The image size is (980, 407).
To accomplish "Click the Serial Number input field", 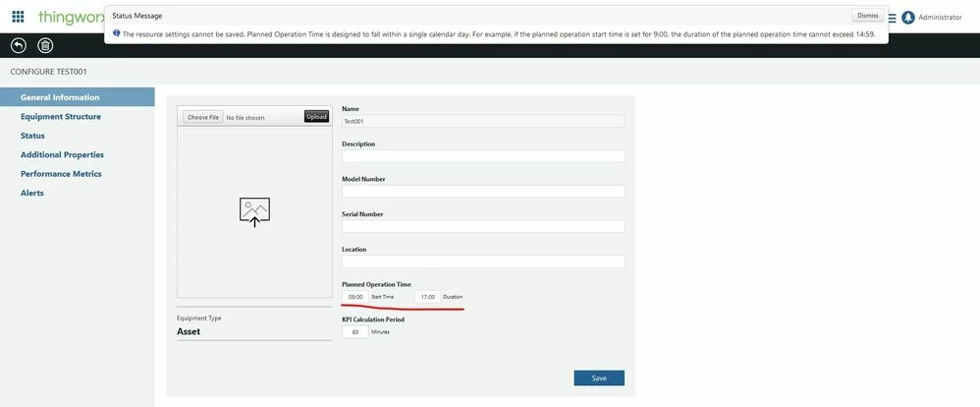I will coord(483,227).
